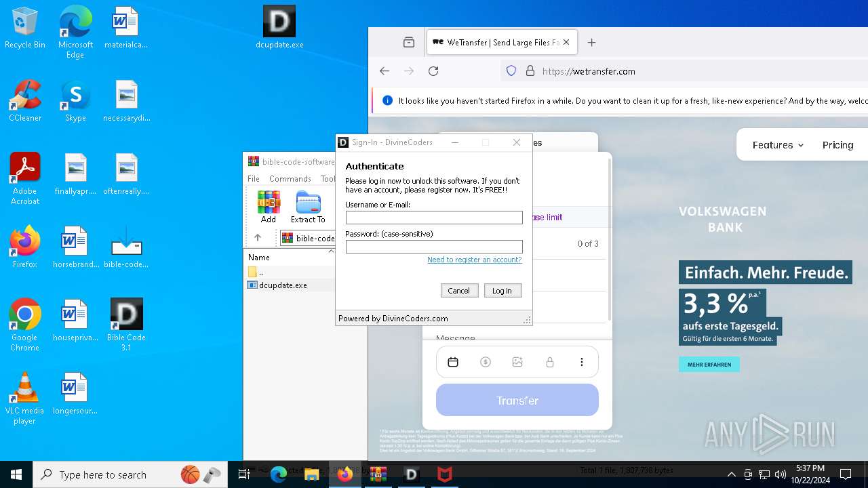
Task: Click WinRAR Add toolbar icon
Action: pos(269,207)
